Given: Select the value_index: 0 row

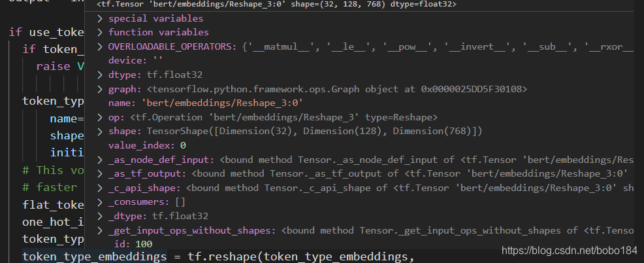Looking at the screenshot, I should pyautogui.click(x=147, y=146).
